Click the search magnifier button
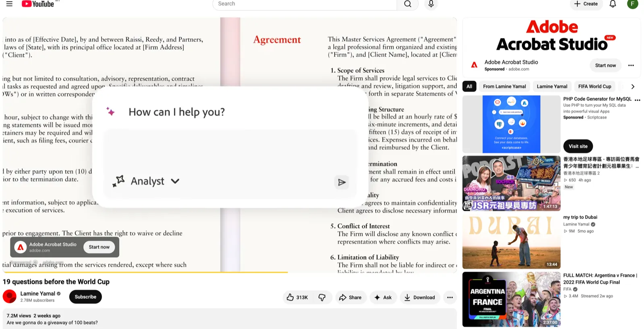The height and width of the screenshot is (329, 644). [407, 4]
